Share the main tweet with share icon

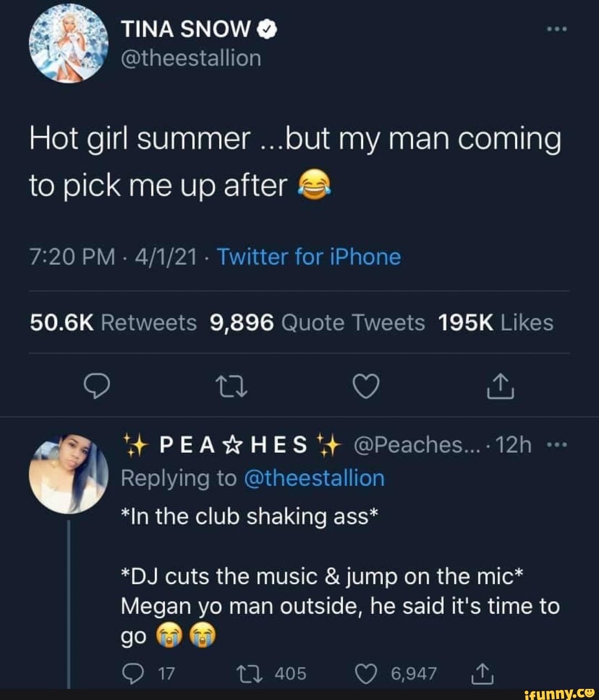click(501, 386)
